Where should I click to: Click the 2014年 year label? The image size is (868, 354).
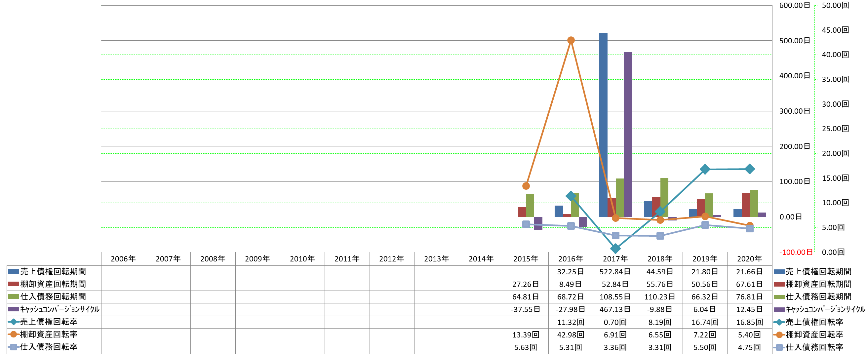coord(481,259)
